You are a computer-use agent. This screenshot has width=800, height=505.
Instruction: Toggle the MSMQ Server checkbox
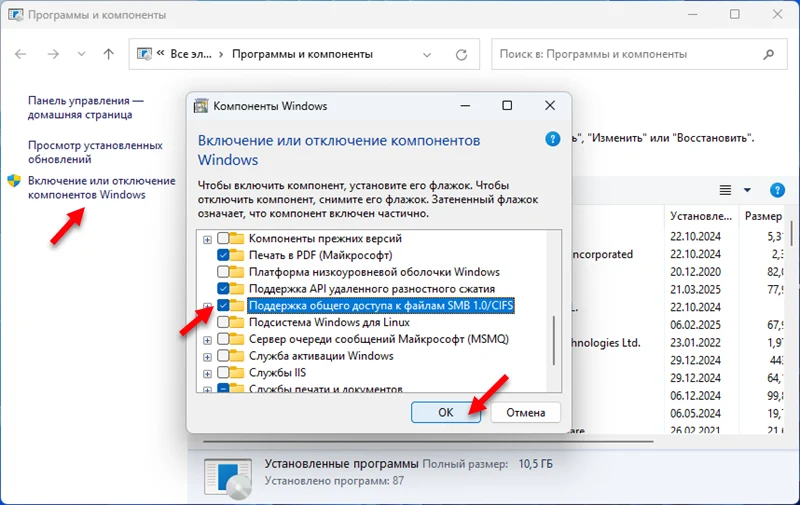pyautogui.click(x=223, y=339)
